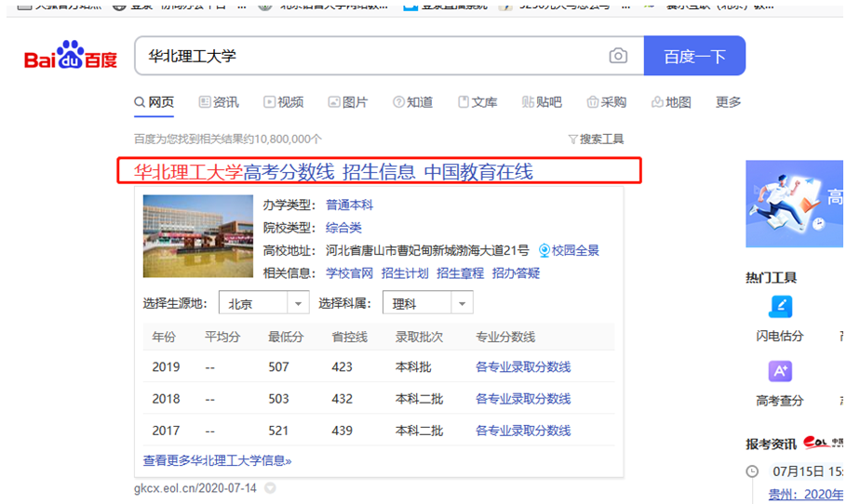
Task: Open the 闪电估分 tool icon
Action: point(780,307)
